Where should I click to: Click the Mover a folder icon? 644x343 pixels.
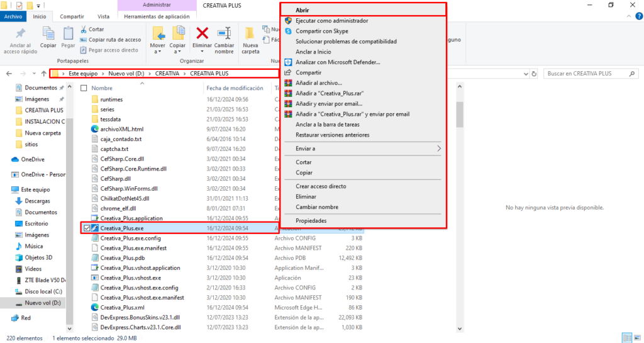click(158, 33)
